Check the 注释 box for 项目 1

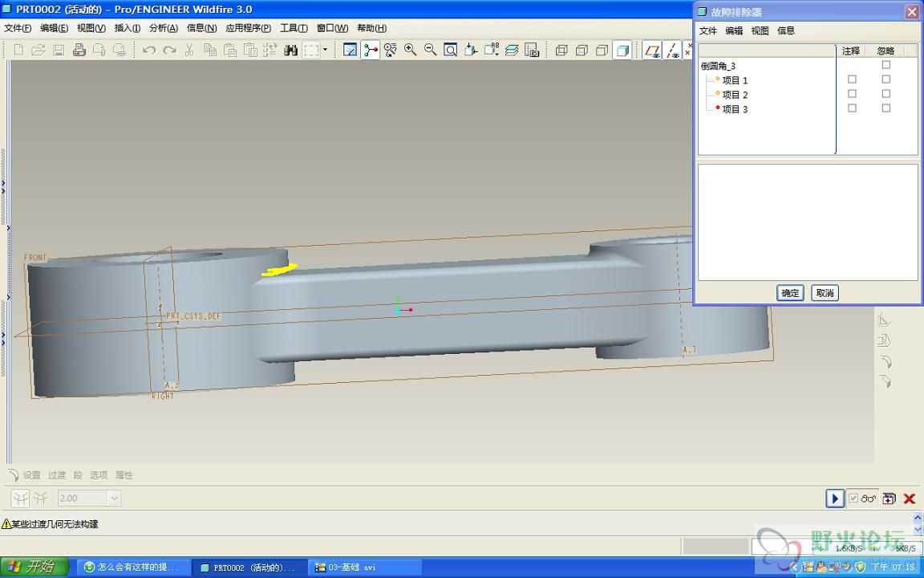point(852,79)
